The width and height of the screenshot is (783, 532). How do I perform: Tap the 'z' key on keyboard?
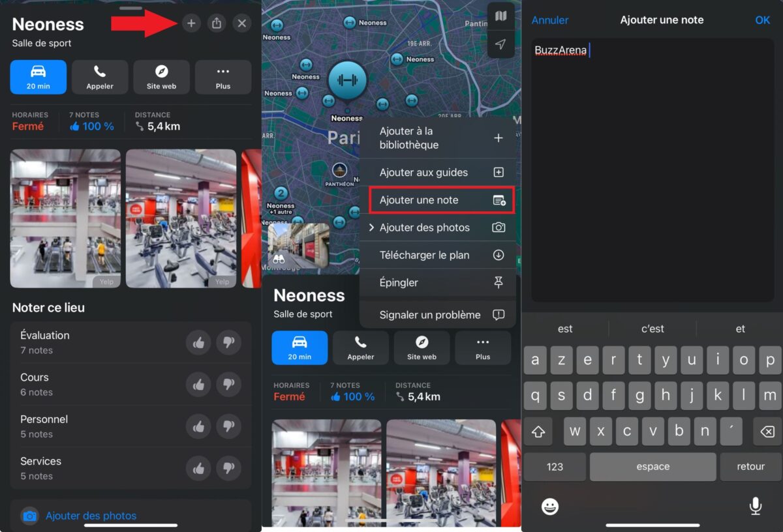coord(561,360)
